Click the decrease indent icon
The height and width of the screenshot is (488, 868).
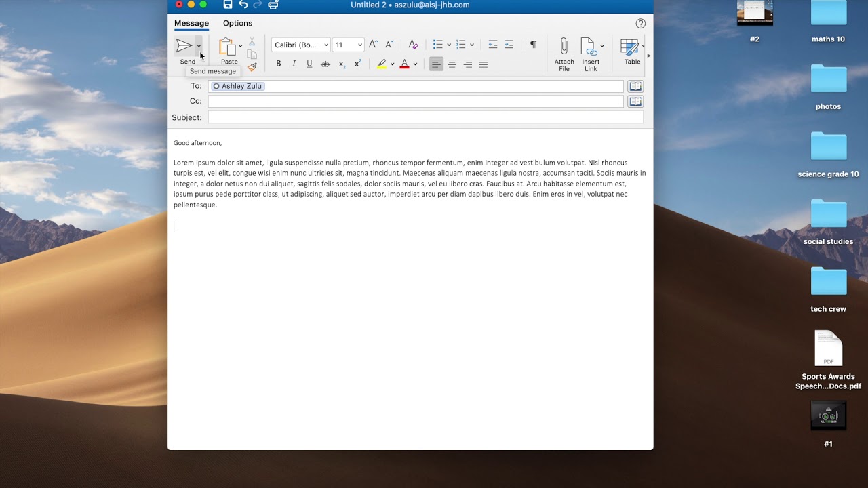point(493,45)
